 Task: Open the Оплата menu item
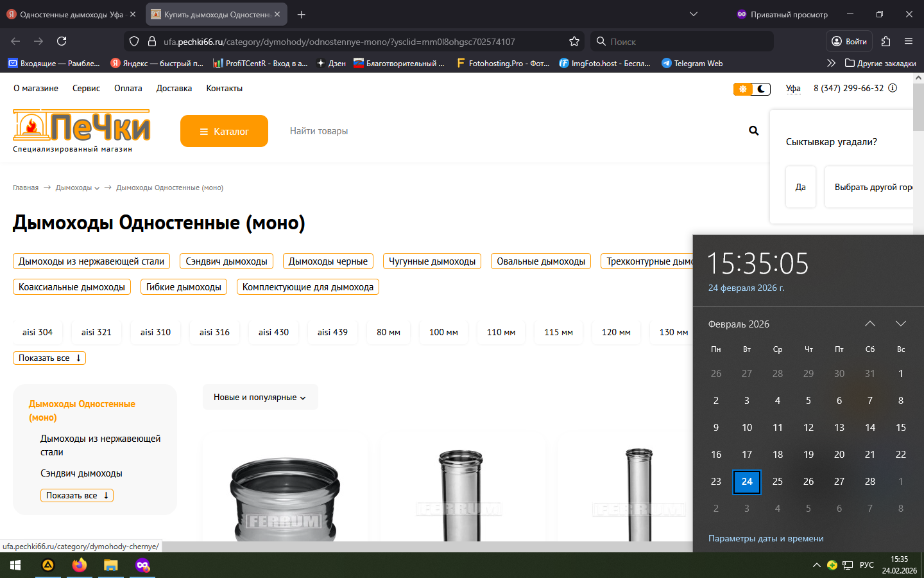pyautogui.click(x=128, y=88)
